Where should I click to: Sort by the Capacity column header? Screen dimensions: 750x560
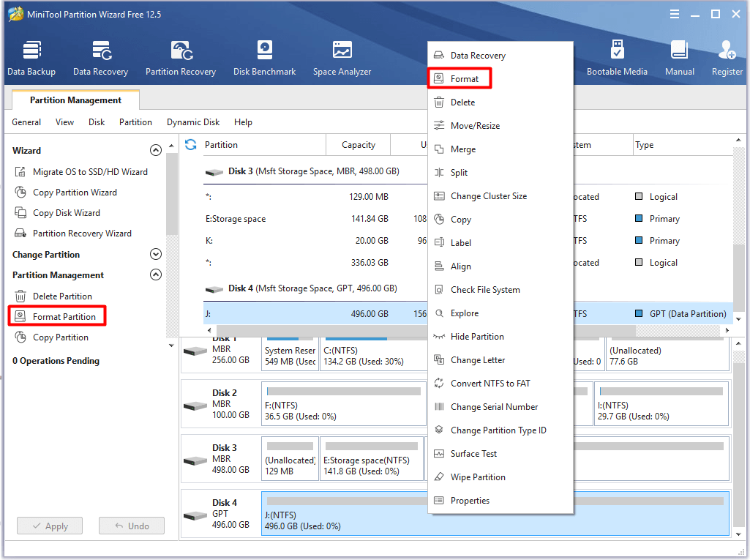tap(359, 145)
